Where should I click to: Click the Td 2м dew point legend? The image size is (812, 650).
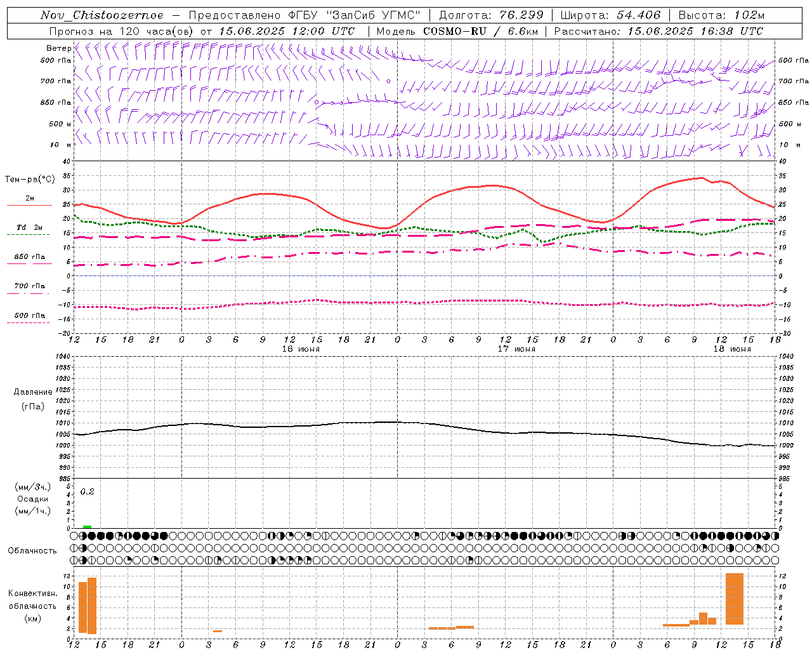pos(29,227)
